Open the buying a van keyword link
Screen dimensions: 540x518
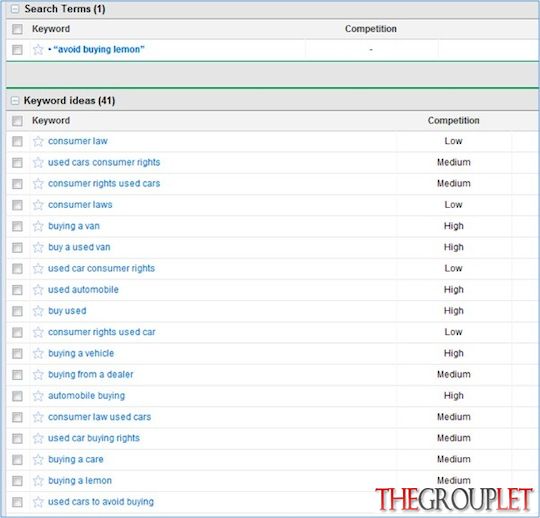[74, 226]
